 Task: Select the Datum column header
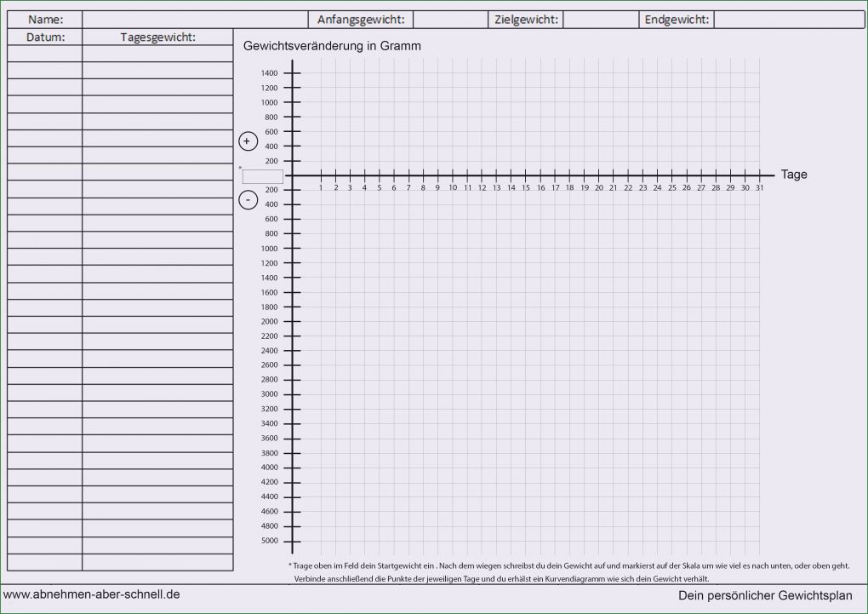click(x=44, y=37)
